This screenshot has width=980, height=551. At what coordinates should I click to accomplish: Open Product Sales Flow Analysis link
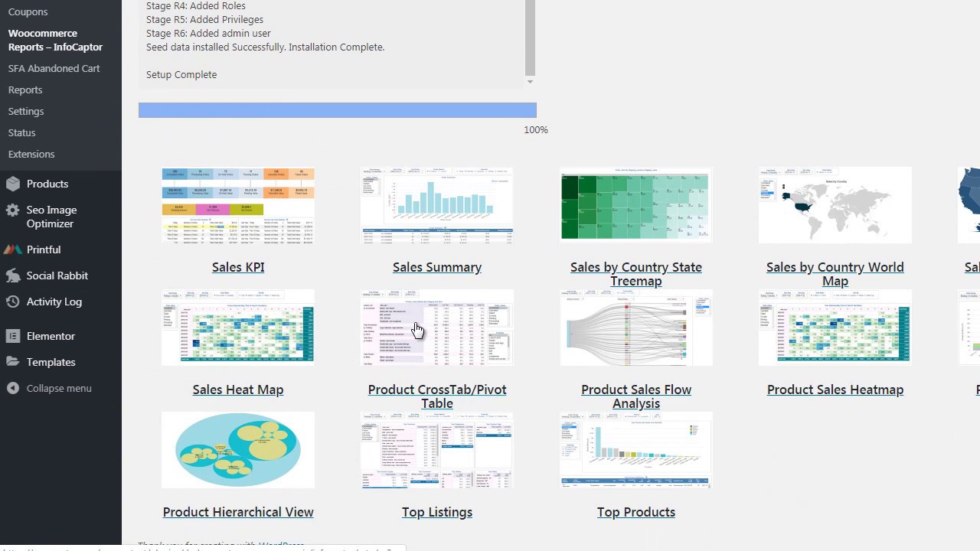636,396
